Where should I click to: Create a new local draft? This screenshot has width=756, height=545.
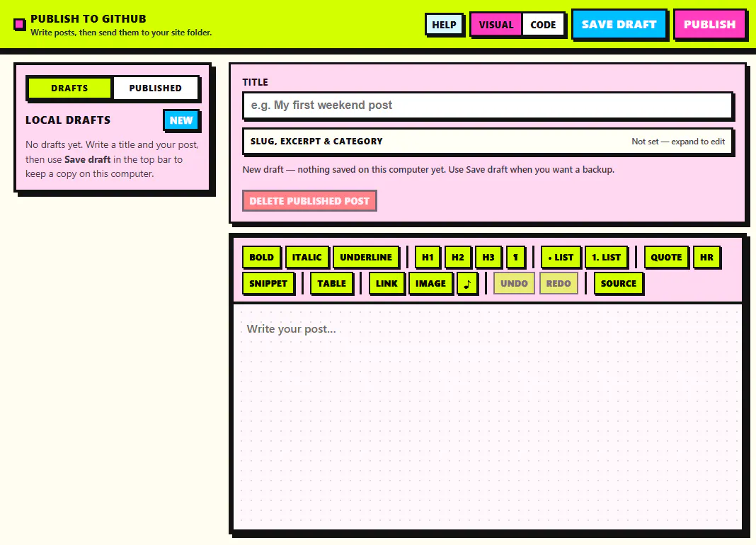[181, 120]
